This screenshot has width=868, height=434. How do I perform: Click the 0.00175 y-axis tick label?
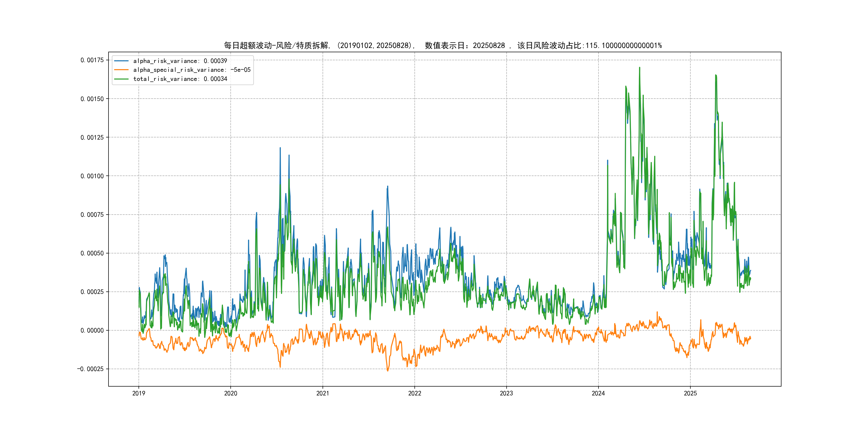[x=92, y=60]
